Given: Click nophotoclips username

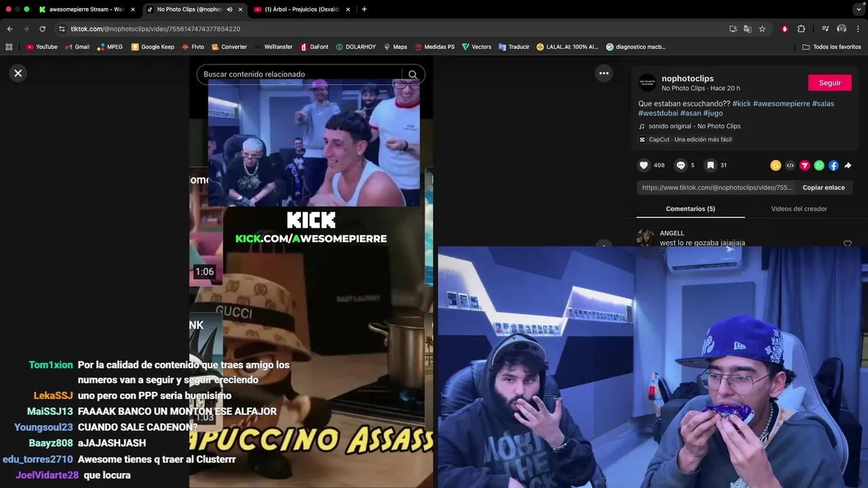Looking at the screenshot, I should coord(688,79).
